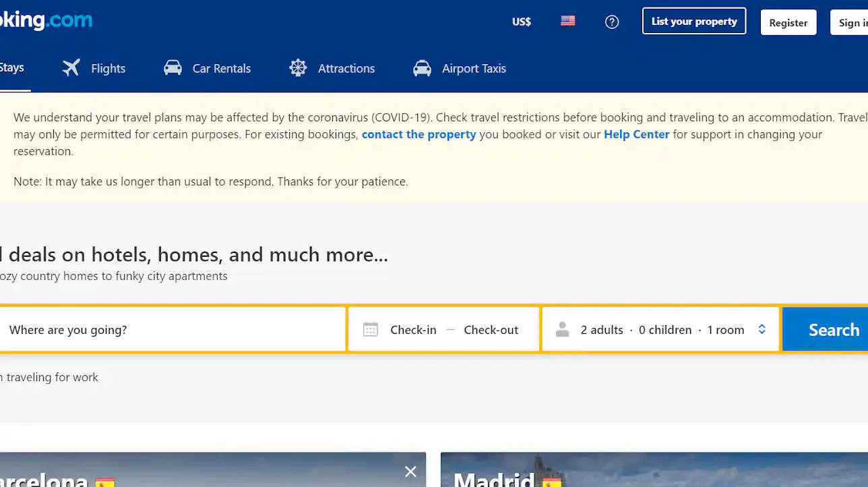Open help with the question mark icon

click(612, 22)
